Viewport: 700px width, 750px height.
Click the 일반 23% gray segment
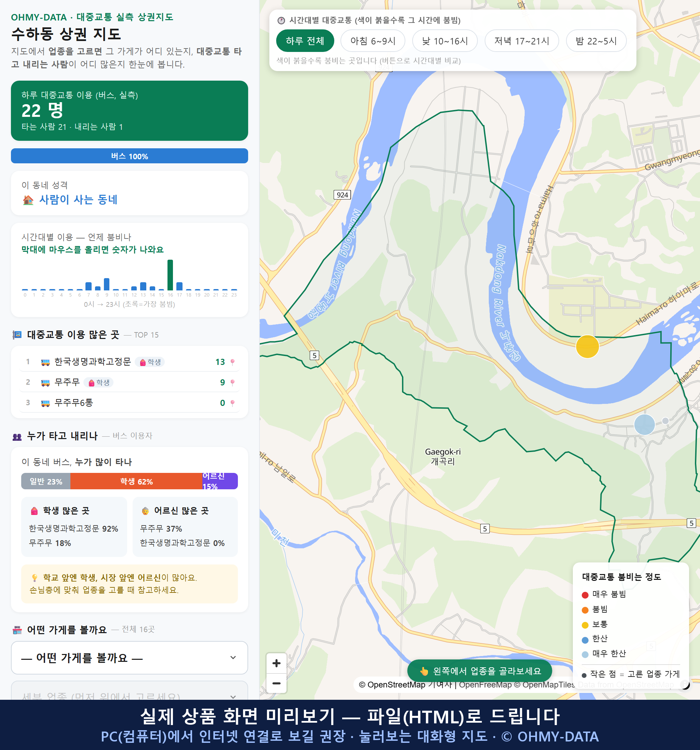pos(46,481)
